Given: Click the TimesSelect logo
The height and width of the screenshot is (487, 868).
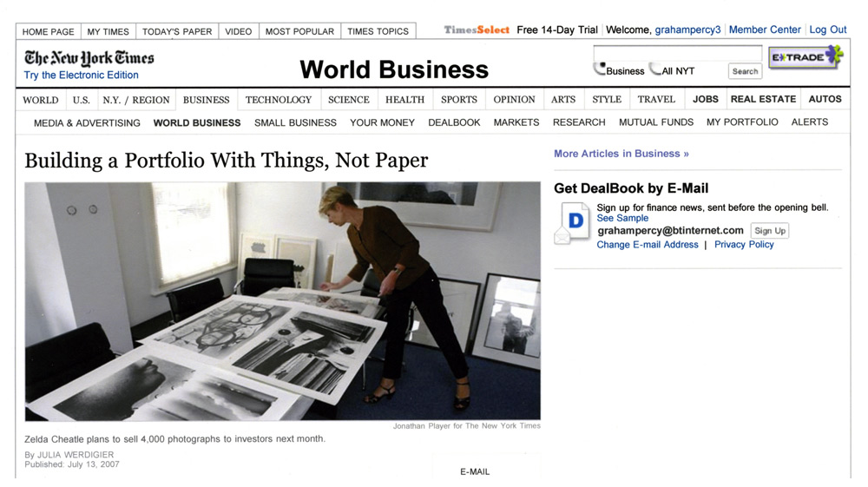Looking at the screenshot, I should click(x=477, y=30).
